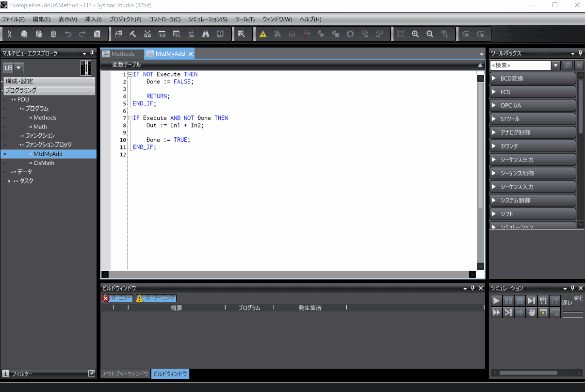Open toolbox search dropdown arrow
The image size is (585, 392).
556,65
